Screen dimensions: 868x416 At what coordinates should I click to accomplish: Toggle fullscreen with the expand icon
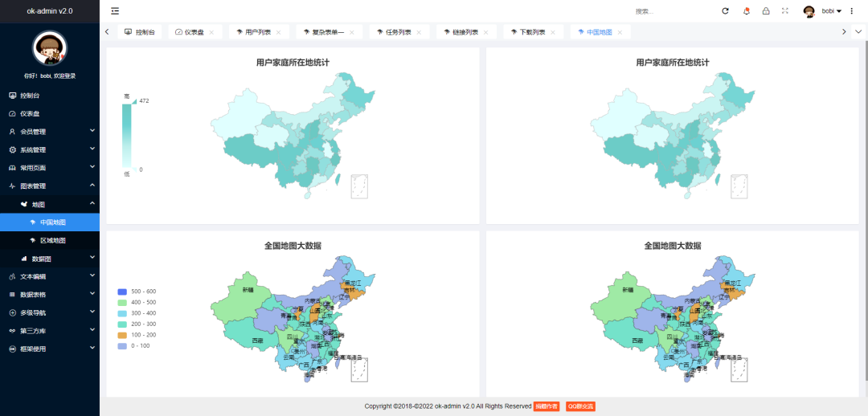coord(785,10)
